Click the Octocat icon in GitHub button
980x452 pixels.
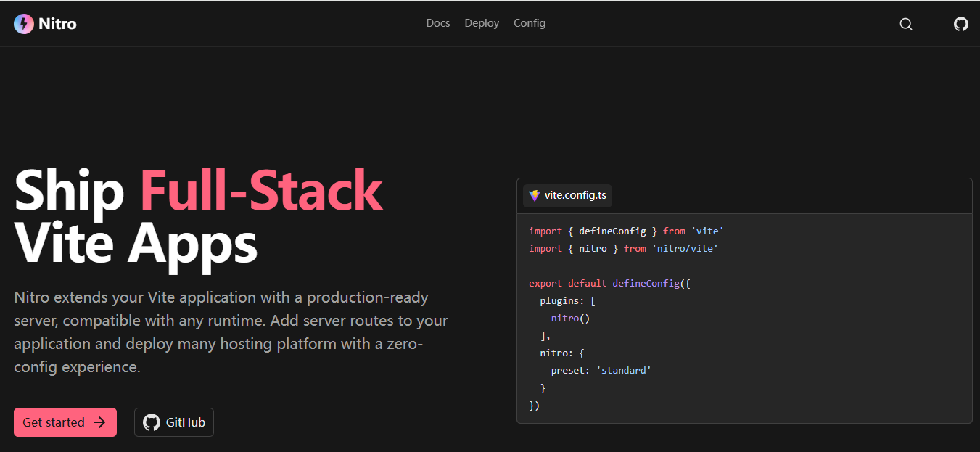(x=151, y=422)
